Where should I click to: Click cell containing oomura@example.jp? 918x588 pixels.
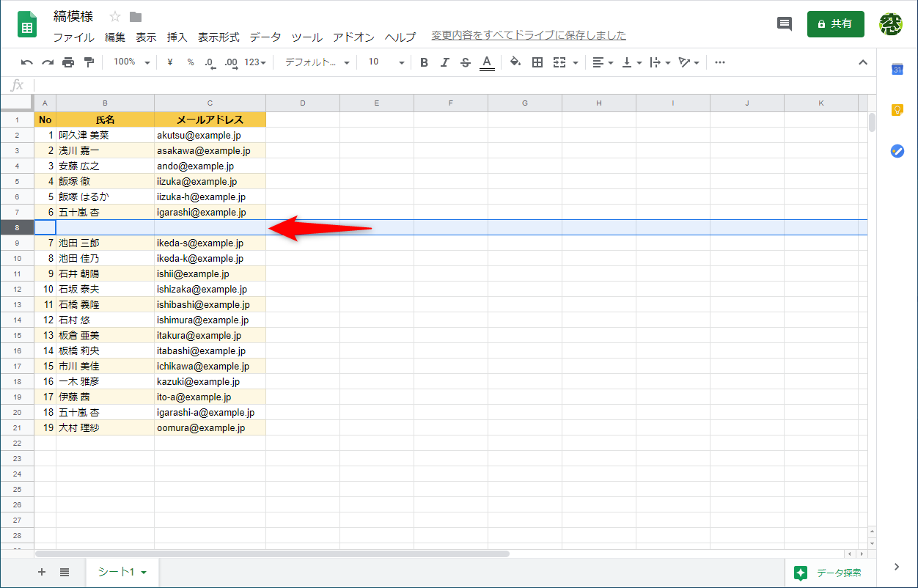pyautogui.click(x=210, y=427)
